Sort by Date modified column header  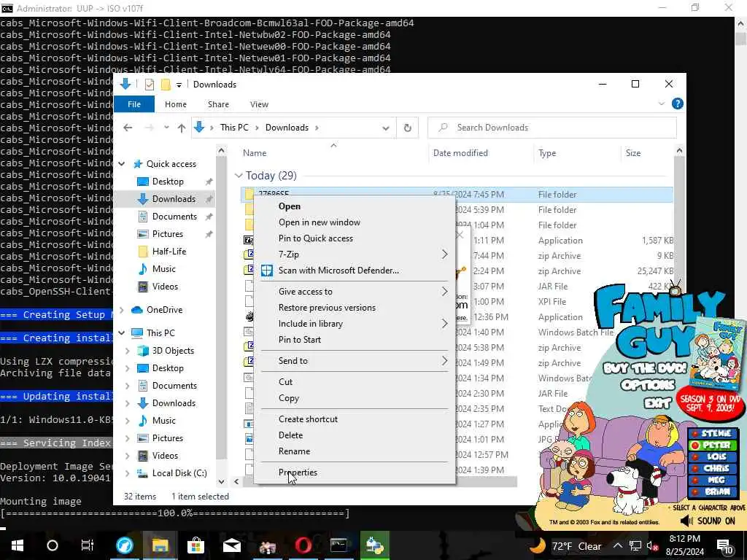click(x=481, y=153)
